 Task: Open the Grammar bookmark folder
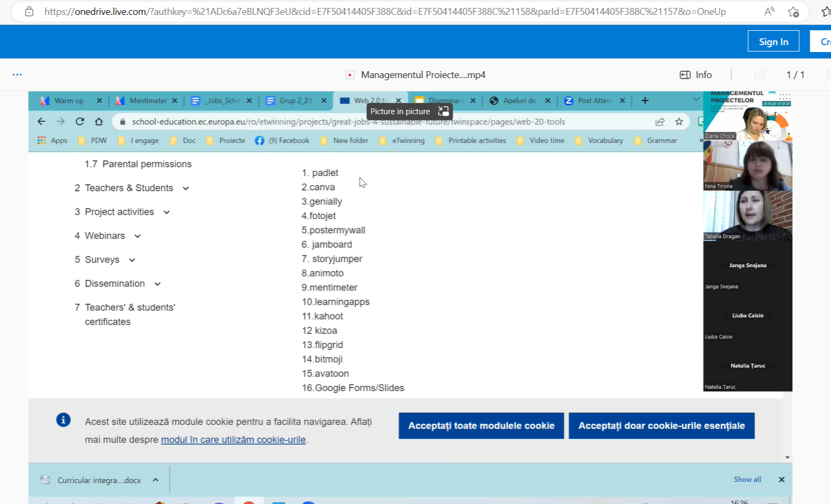point(655,141)
